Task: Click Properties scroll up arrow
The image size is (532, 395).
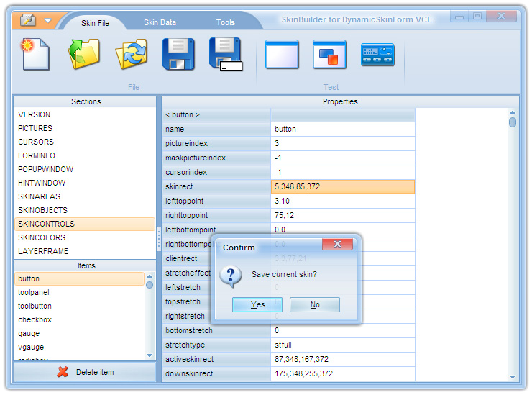Action: pyautogui.click(x=513, y=112)
